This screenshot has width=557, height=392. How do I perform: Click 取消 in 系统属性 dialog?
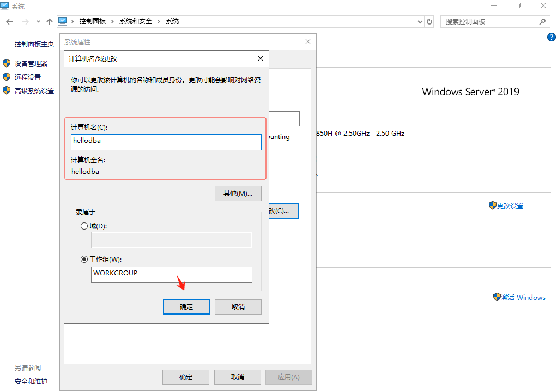click(x=237, y=377)
